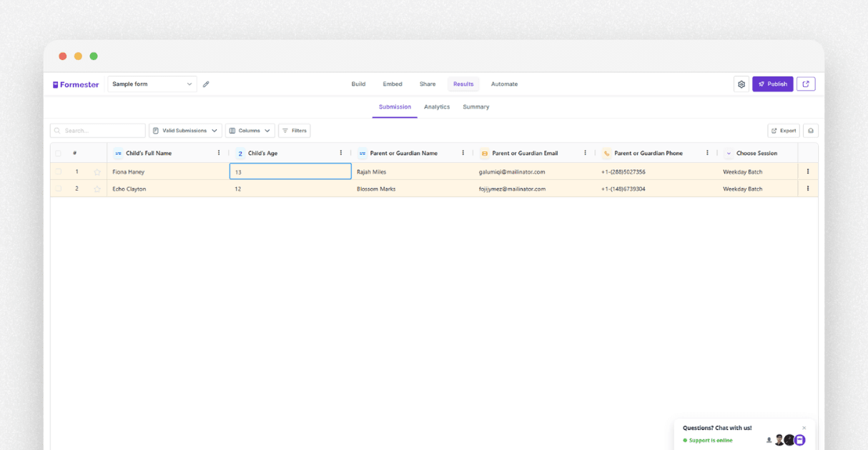
Task: Click the Formester logo
Action: 76,84
